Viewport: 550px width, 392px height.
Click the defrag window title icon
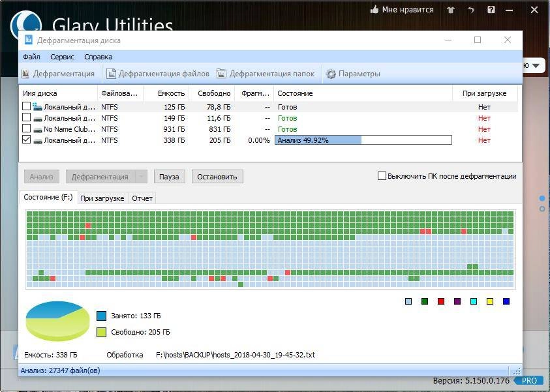click(29, 40)
